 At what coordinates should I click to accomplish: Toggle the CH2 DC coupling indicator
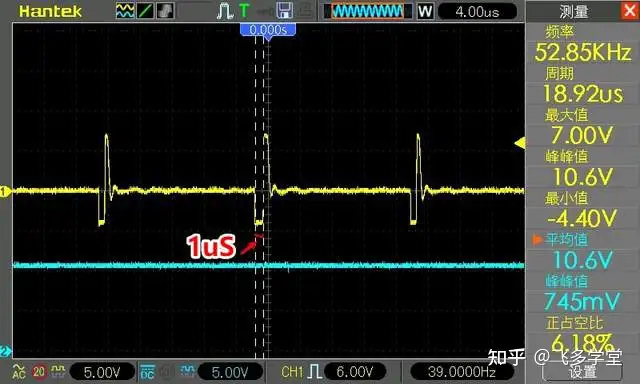coord(147,372)
